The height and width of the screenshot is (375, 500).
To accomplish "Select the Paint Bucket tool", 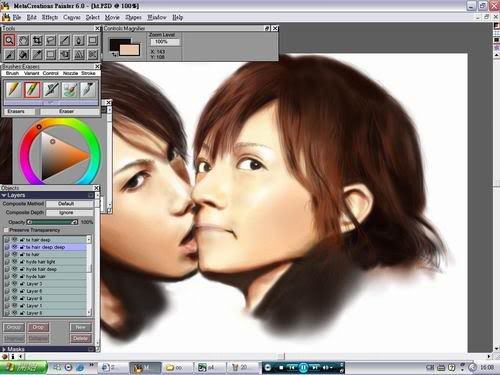I will pos(23,54).
